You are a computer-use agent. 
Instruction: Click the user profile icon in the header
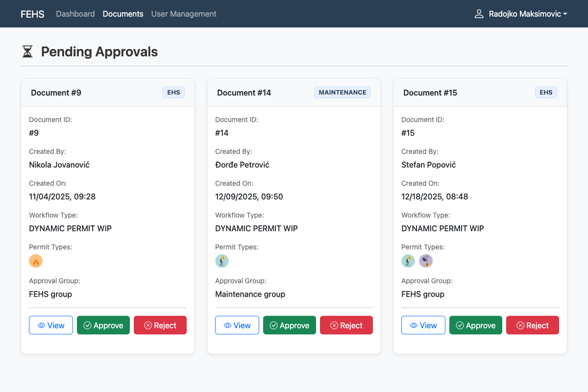coord(478,14)
